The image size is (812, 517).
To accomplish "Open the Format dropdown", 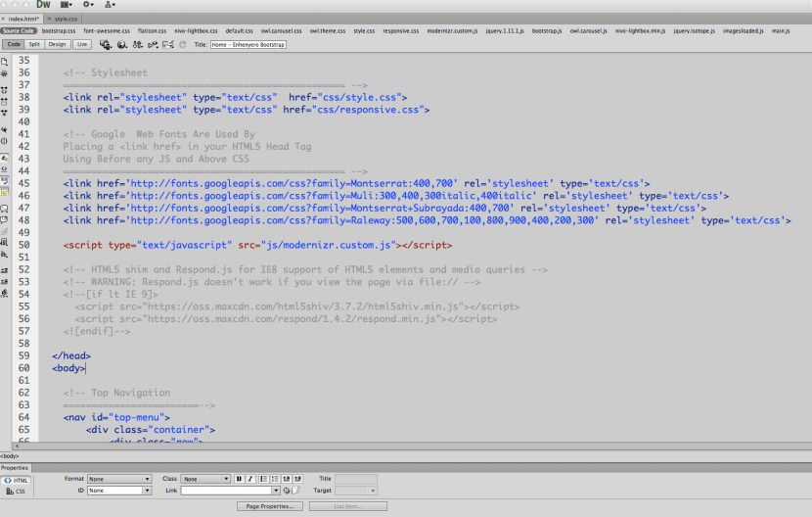I will (119, 479).
